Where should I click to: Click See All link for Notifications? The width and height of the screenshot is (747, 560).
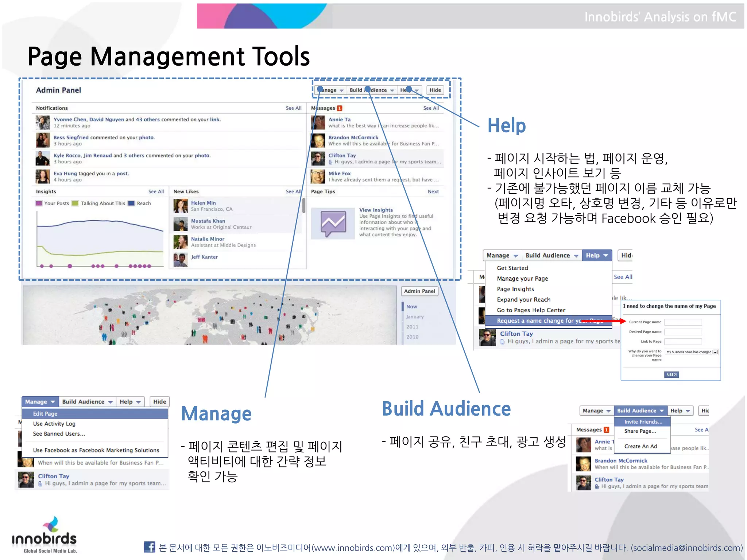click(294, 108)
